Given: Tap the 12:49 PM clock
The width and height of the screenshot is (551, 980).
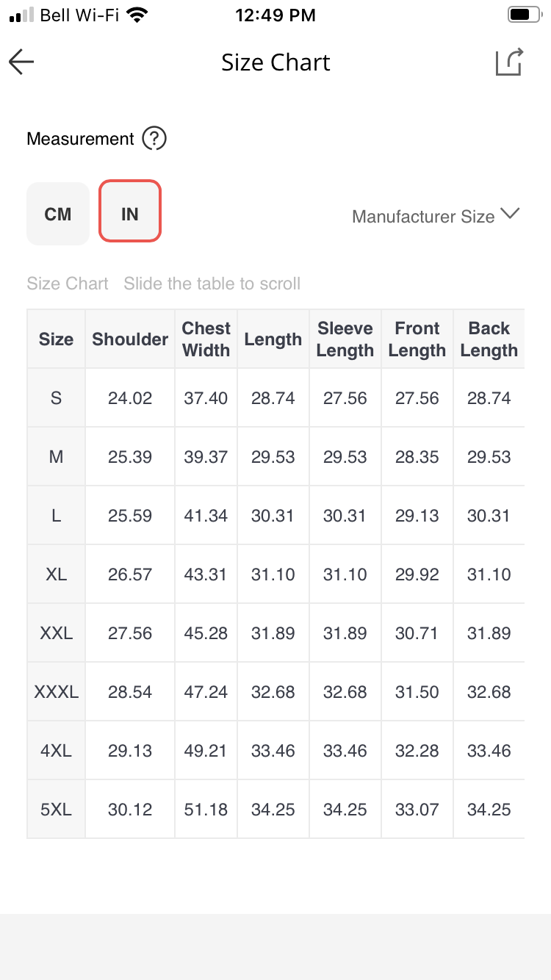Looking at the screenshot, I should click(x=275, y=15).
